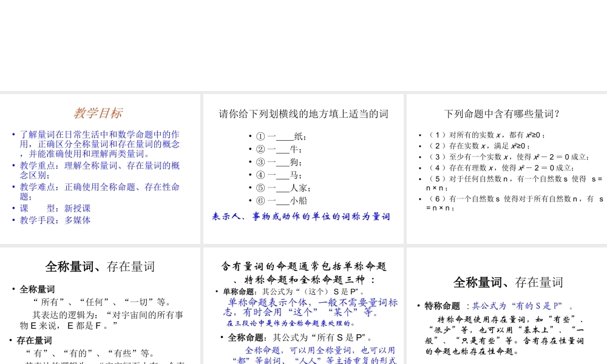The image size is (607, 364).
Task: Select the 全称量词 definition bullet
Action: click(x=38, y=289)
